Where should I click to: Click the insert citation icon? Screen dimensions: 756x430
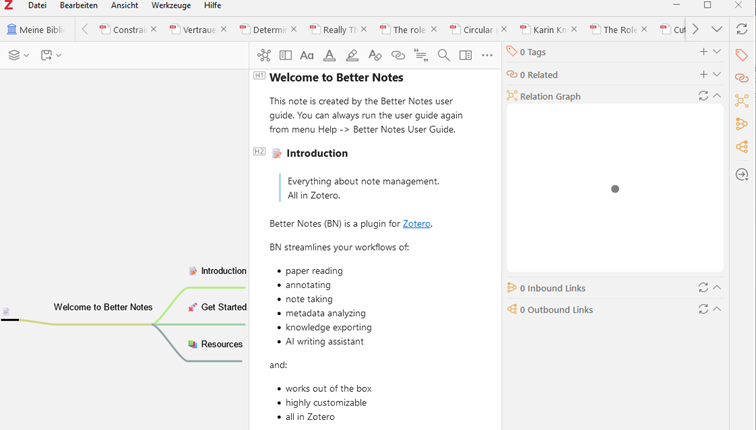421,55
